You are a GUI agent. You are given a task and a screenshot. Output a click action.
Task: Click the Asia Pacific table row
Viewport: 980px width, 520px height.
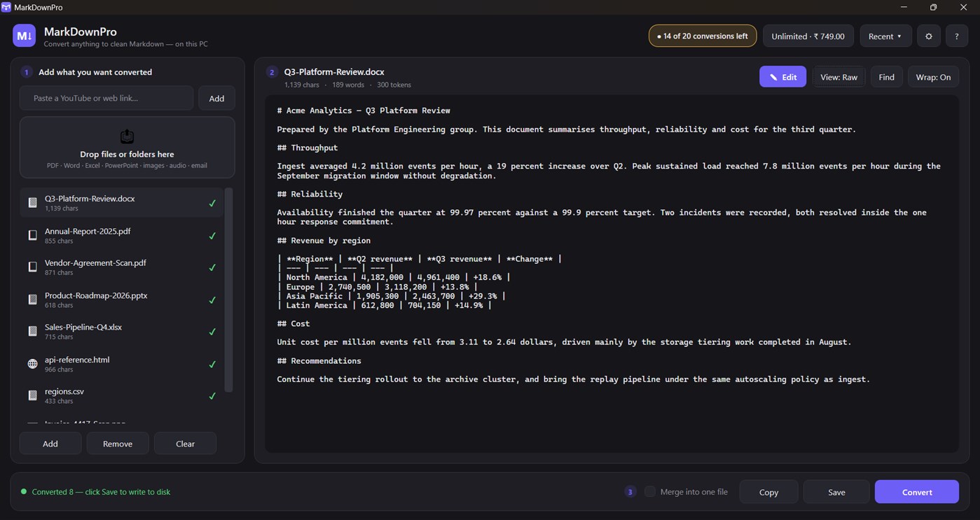point(392,296)
